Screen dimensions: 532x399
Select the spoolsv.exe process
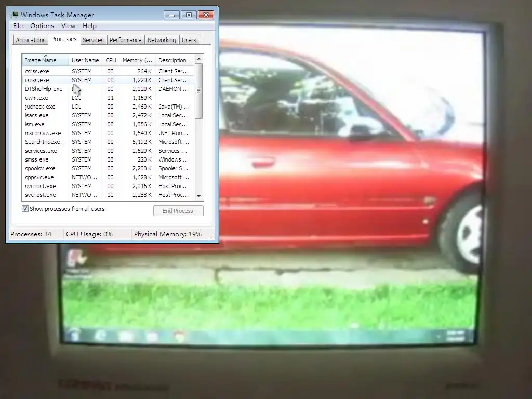(x=108, y=168)
